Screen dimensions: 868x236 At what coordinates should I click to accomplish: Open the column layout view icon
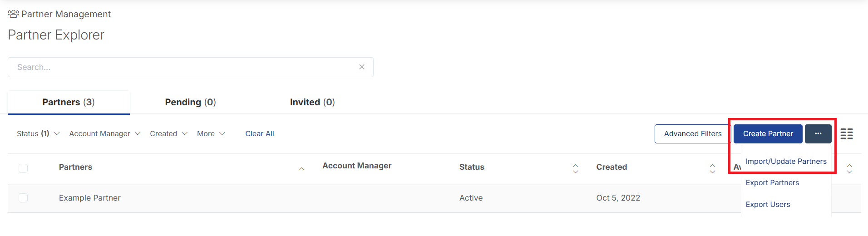847,134
